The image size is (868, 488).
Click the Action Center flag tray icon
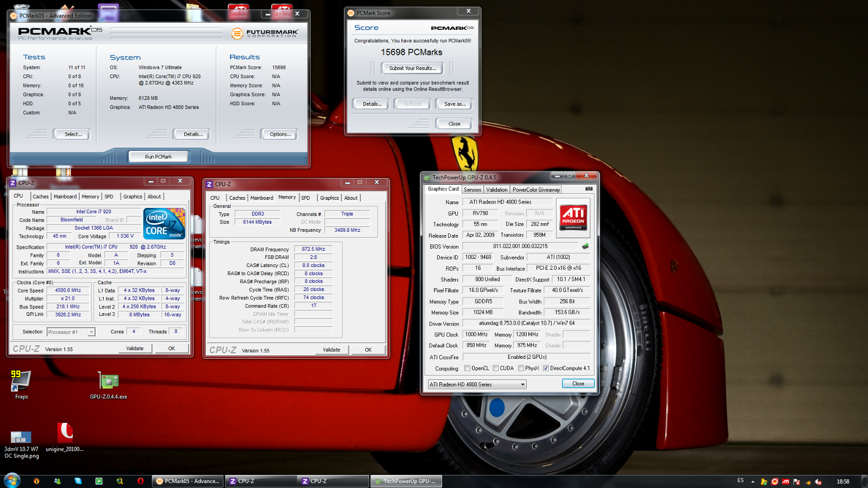pyautogui.click(x=796, y=481)
